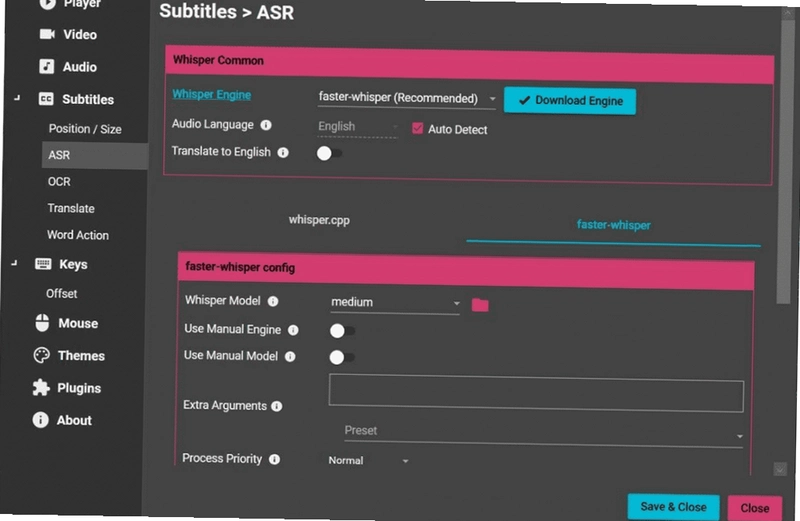Image resolution: width=800 pixels, height=521 pixels.
Task: Show info icon next to Whisper Model
Action: pos(273,302)
